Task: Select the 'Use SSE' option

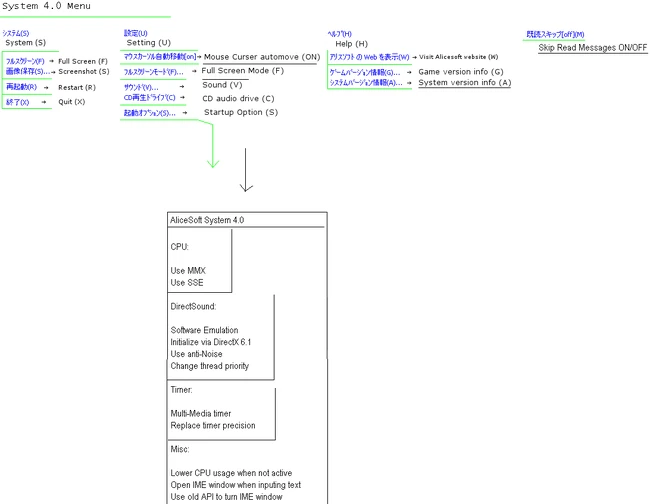Action: [x=187, y=283]
